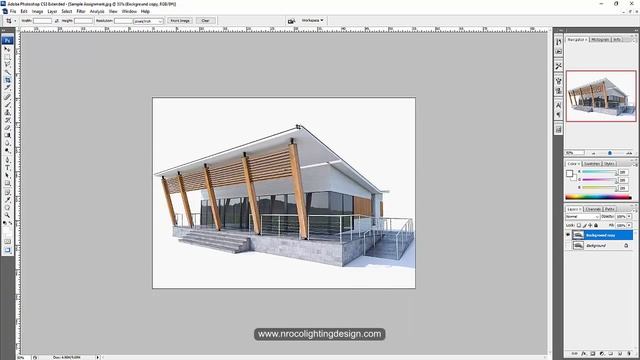Delete layer using the trash icon
640x360 pixels.
pos(629,353)
